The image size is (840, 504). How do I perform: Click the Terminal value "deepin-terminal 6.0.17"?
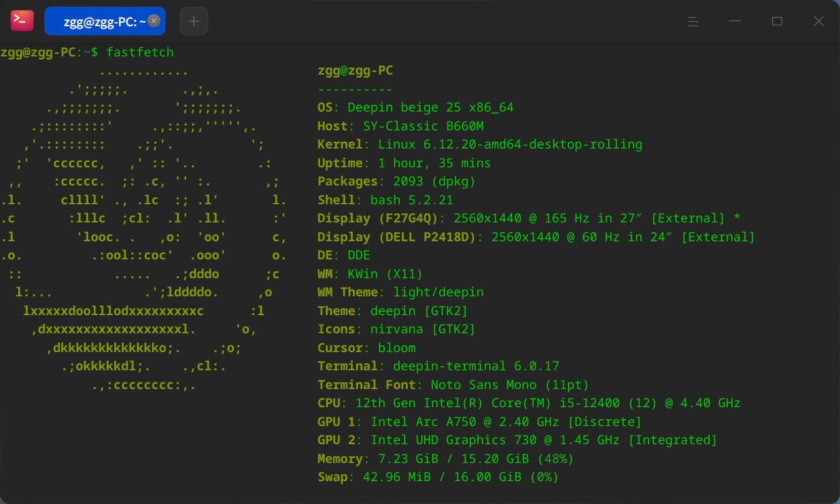[x=476, y=366]
